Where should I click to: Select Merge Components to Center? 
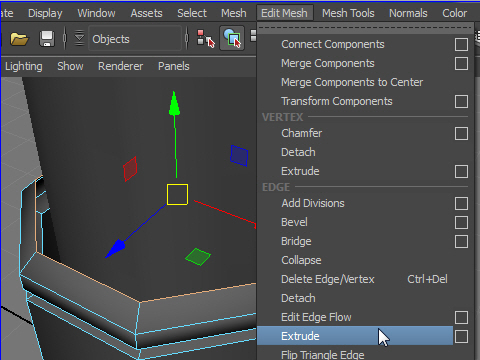[x=352, y=82]
